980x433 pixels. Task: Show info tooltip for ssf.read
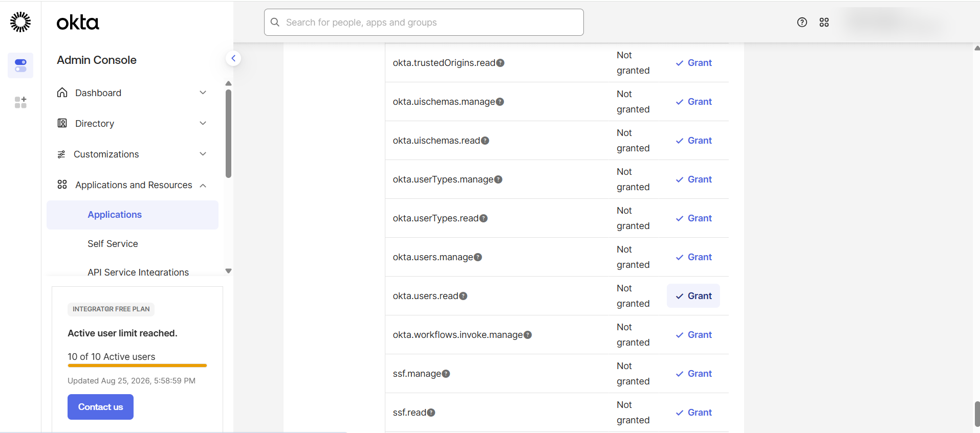[x=431, y=413]
